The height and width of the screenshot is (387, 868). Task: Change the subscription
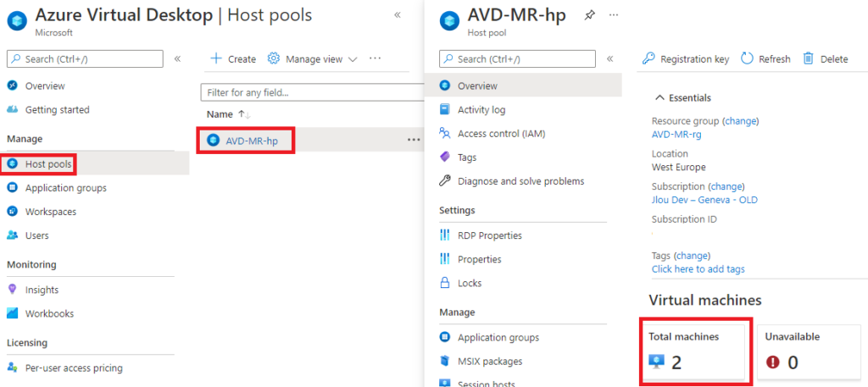(x=727, y=186)
